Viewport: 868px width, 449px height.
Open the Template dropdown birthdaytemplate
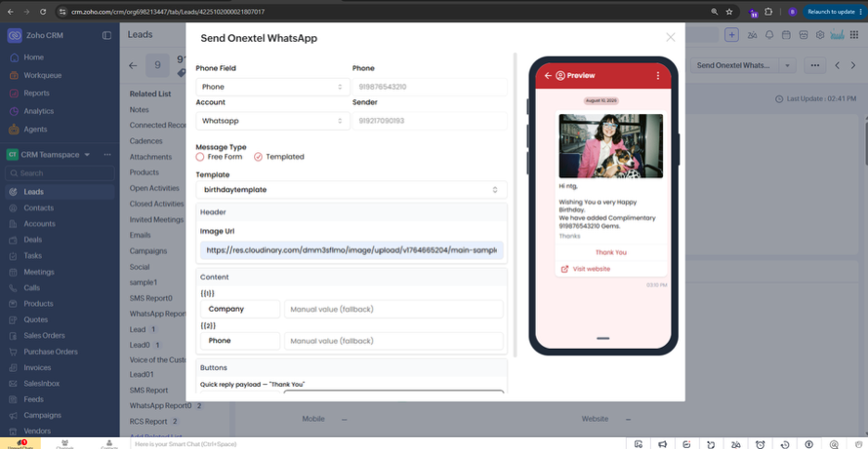click(x=351, y=189)
